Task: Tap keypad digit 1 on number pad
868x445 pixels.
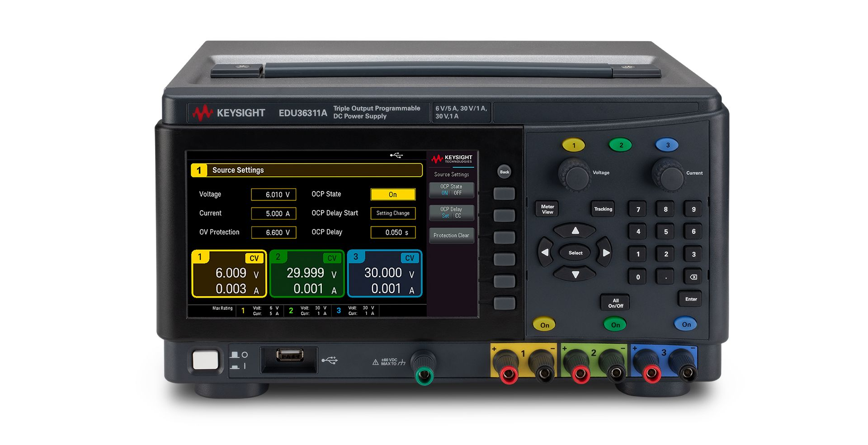Action: click(638, 254)
